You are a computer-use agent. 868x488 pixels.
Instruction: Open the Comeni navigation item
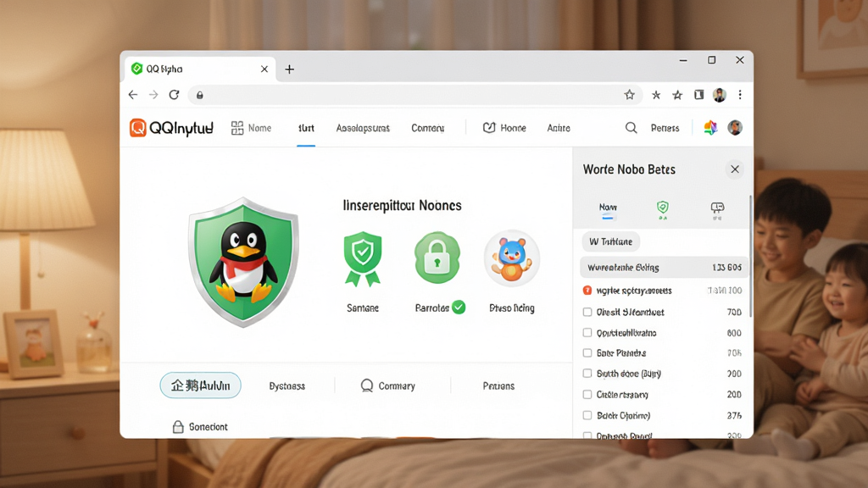tap(427, 128)
